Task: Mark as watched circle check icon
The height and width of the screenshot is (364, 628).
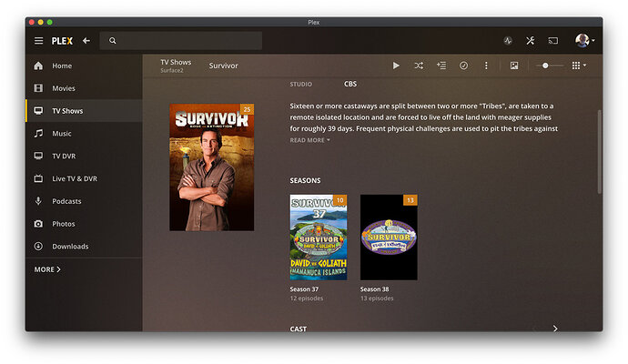Action: (x=463, y=66)
